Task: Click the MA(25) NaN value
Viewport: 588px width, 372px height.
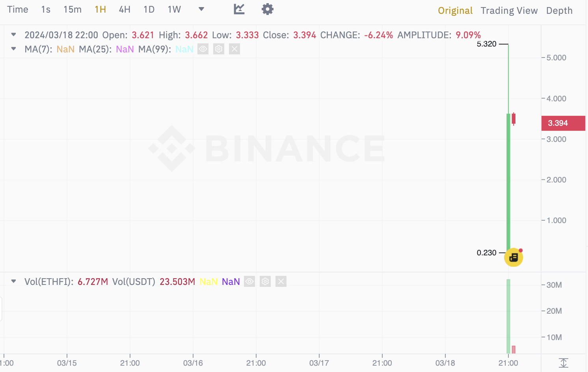Action: pyautogui.click(x=125, y=49)
